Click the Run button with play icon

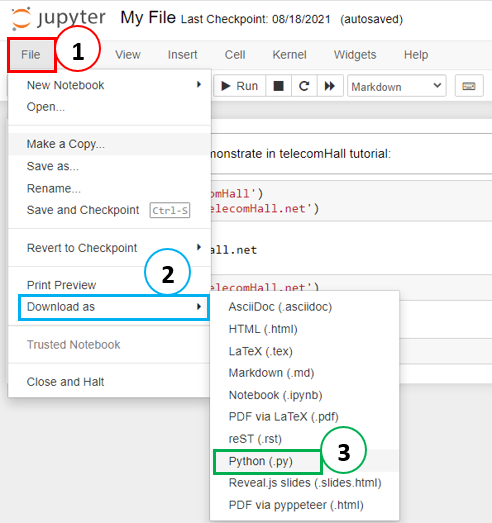tap(240, 86)
